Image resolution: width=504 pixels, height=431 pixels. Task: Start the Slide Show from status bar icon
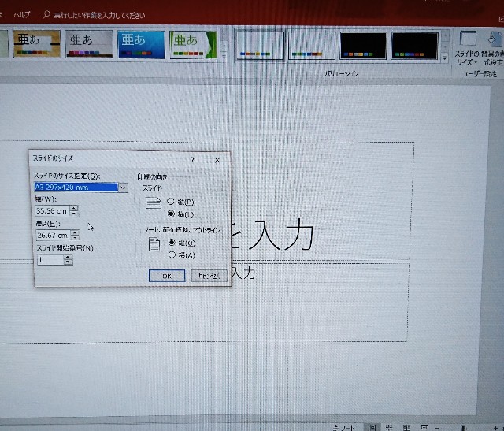coord(424,428)
